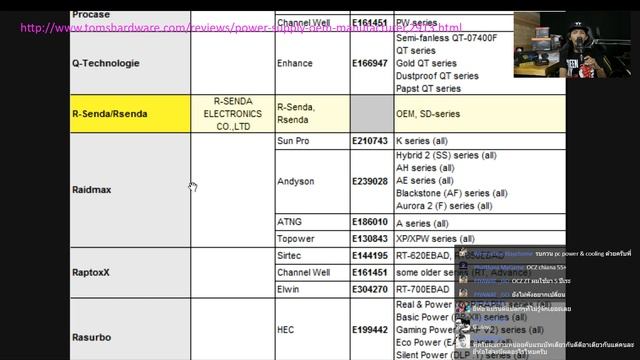Open the tomshardware.com power supply URL link
640x360 pixels.
pos(241,28)
